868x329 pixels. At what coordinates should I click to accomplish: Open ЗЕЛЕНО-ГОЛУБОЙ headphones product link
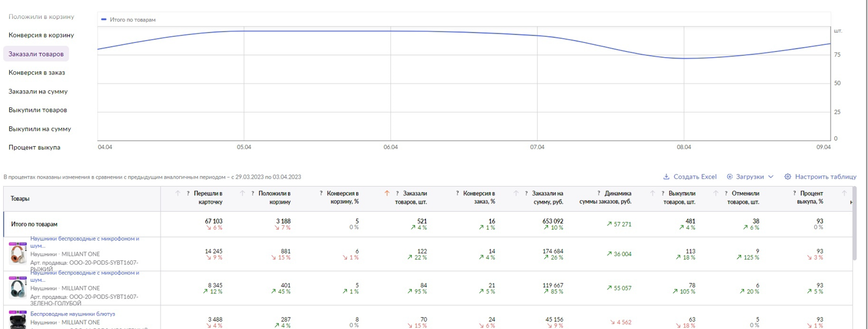pyautogui.click(x=85, y=276)
